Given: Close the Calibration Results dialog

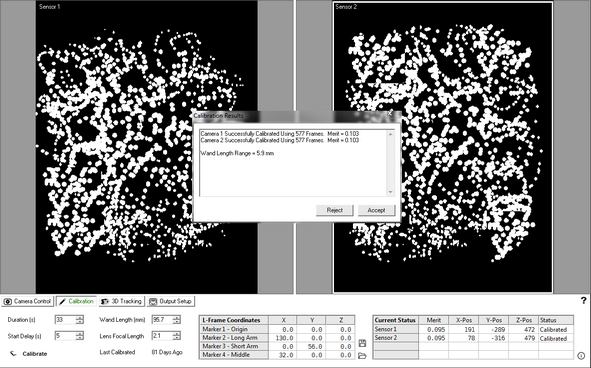Looking at the screenshot, I should (390, 113).
